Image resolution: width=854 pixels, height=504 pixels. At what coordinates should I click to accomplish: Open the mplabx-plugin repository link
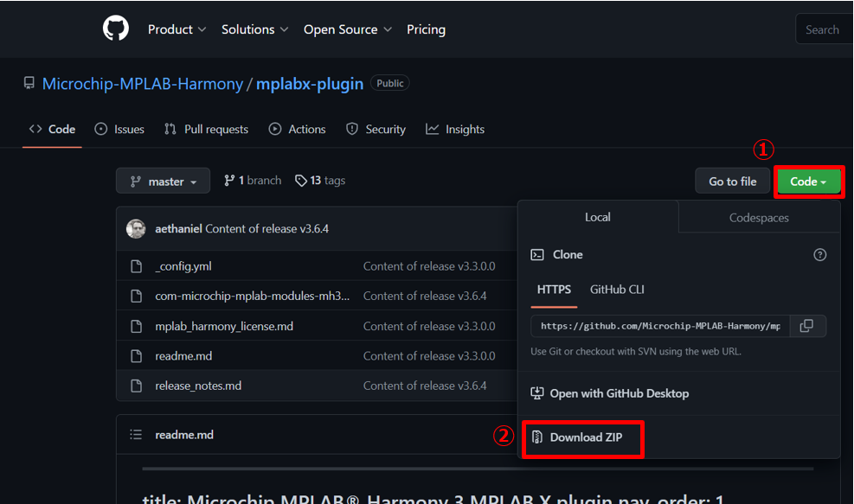tap(310, 83)
